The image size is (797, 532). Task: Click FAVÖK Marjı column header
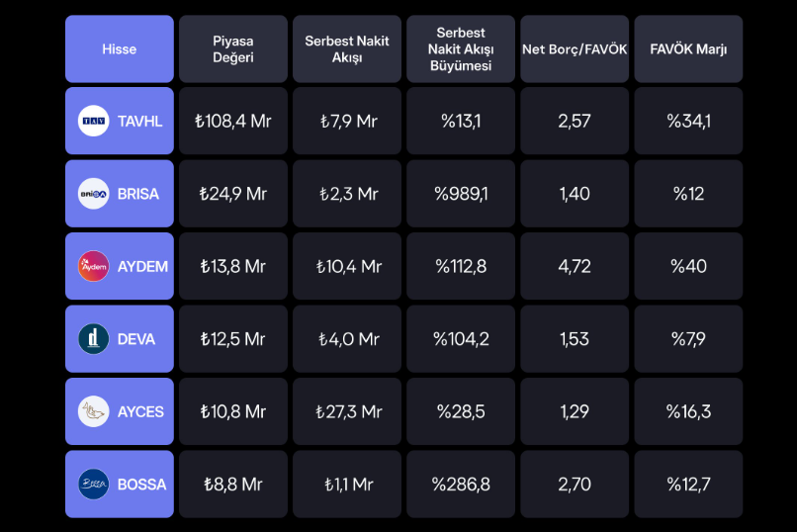(688, 48)
